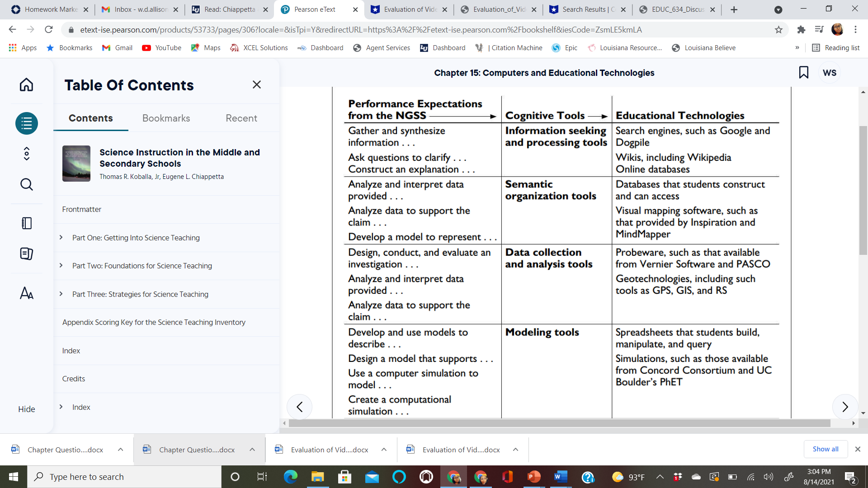The image size is (868, 488).
Task: Open the flashcards study icon in sidebar
Action: [x=27, y=254]
